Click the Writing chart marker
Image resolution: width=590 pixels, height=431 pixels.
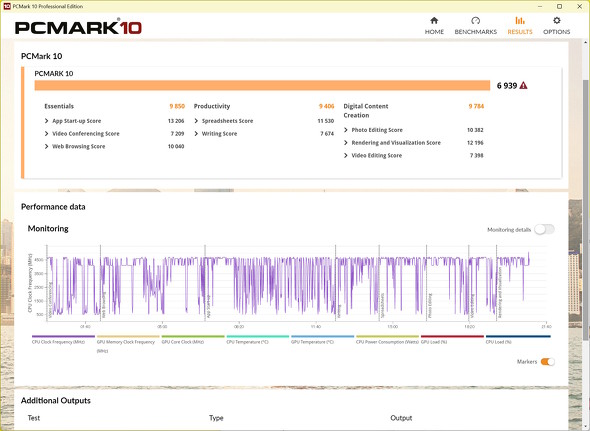pos(339,311)
